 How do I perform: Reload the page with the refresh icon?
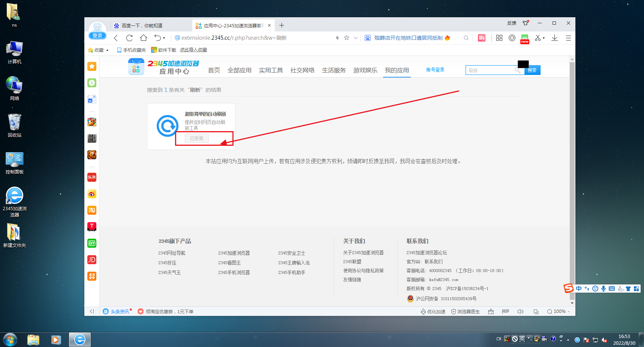point(129,38)
